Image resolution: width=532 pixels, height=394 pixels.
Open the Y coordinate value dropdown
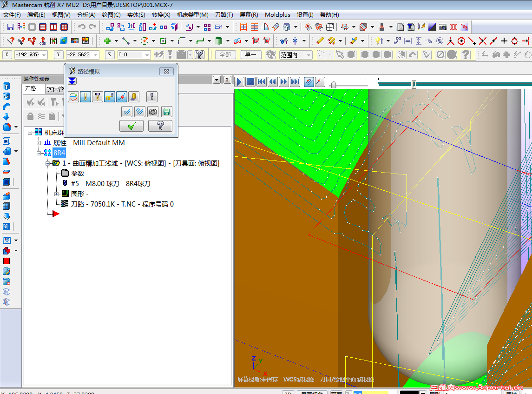(96, 55)
